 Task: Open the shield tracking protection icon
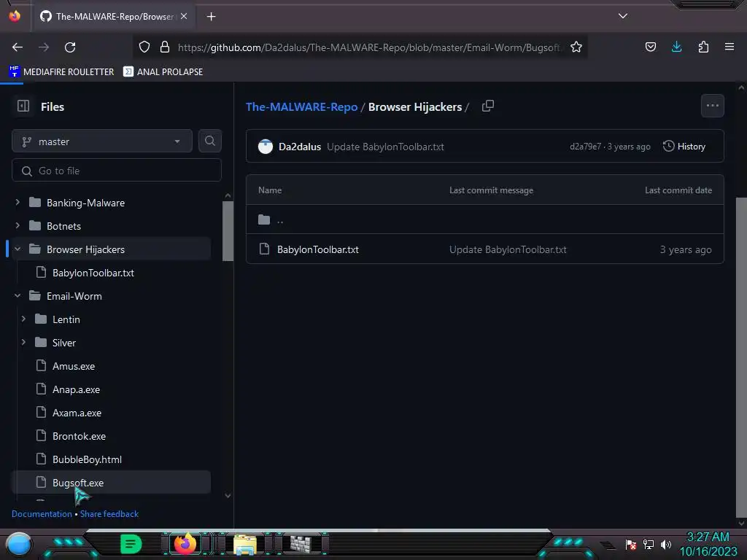pos(144,47)
